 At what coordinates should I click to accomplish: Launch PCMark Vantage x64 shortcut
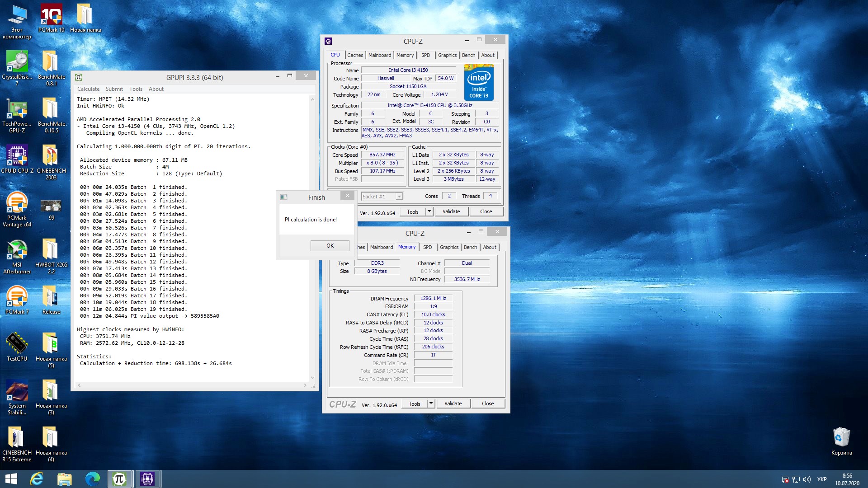pos(17,209)
